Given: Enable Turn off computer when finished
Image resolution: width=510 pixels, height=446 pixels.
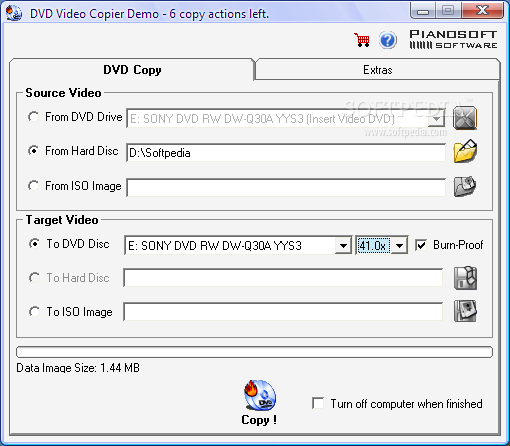Looking at the screenshot, I should pos(318,403).
